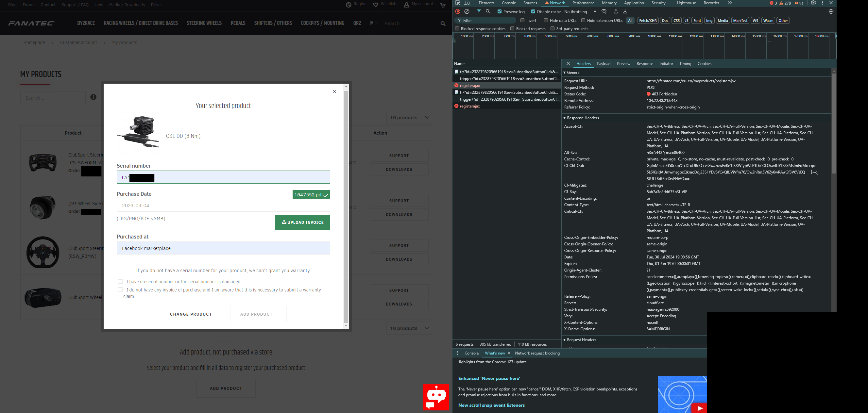Open the My account menu
The image size is (868, 413).
click(418, 4)
